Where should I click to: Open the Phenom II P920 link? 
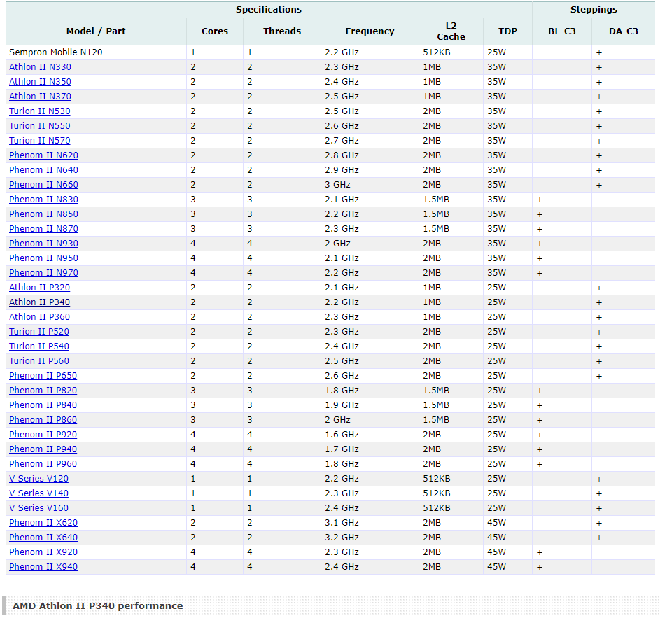(43, 435)
